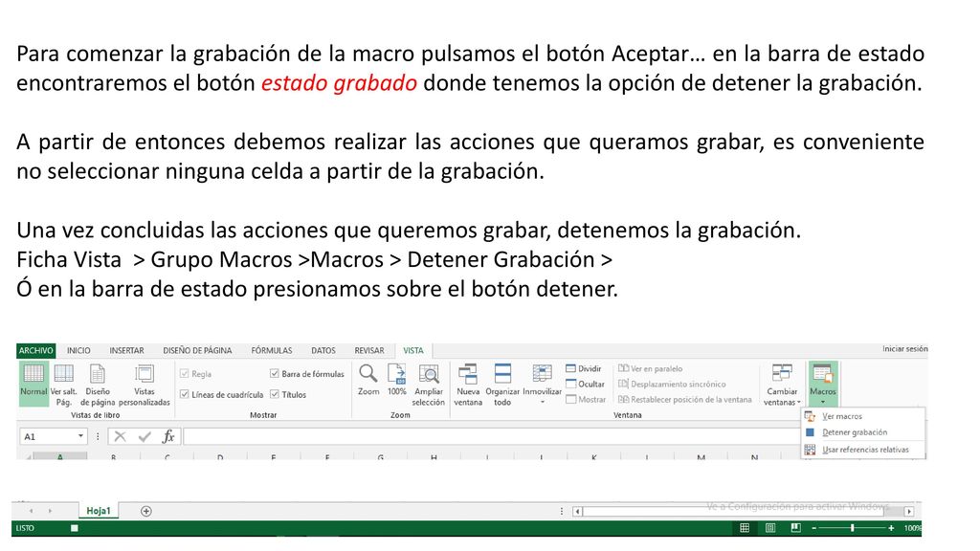This screenshot has height=551, width=980.
Task: Open the Name Box dropdown arrow
Action: click(x=80, y=436)
